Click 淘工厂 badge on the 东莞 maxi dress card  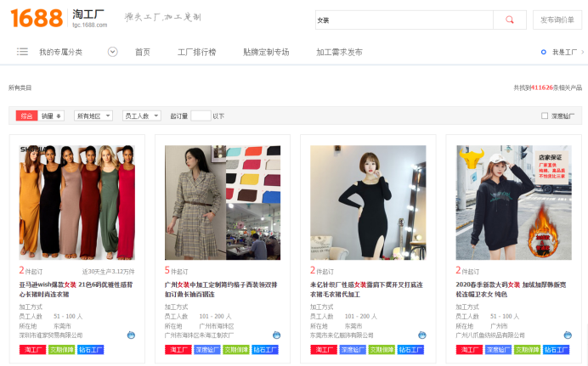32,350
